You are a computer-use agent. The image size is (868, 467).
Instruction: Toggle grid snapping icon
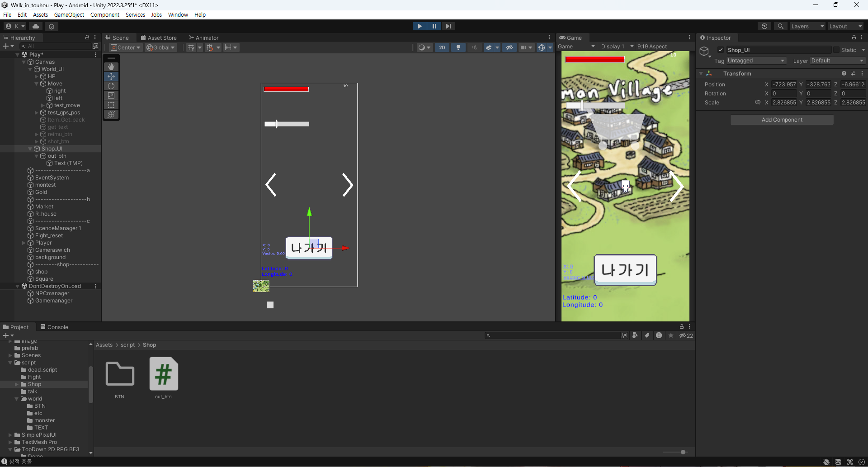coord(210,47)
